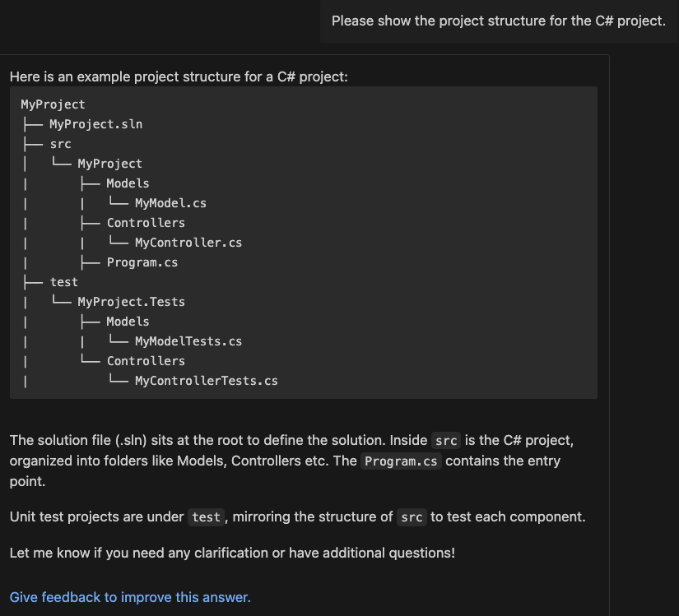The width and height of the screenshot is (679, 616).
Task: Click the MyProject.Tests folder entry
Action: point(131,302)
